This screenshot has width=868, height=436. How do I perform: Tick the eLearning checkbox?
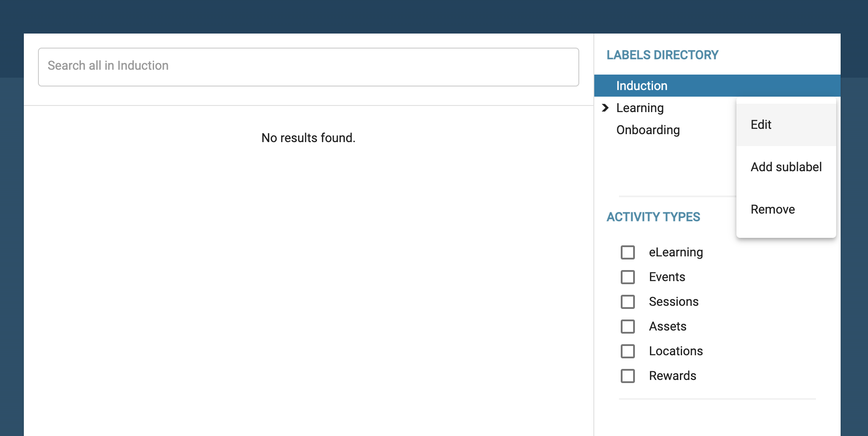coord(627,252)
